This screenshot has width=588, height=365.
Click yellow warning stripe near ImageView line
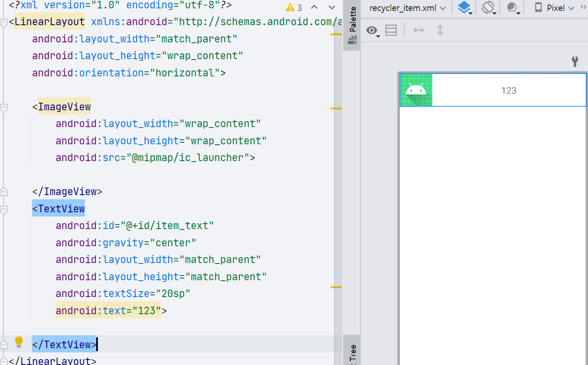pyautogui.click(x=336, y=108)
